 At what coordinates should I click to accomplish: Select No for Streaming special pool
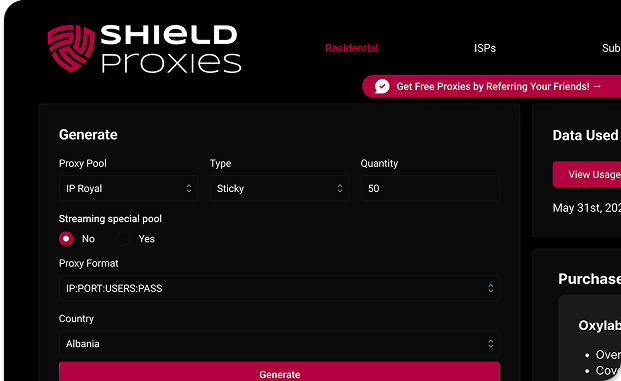point(66,239)
